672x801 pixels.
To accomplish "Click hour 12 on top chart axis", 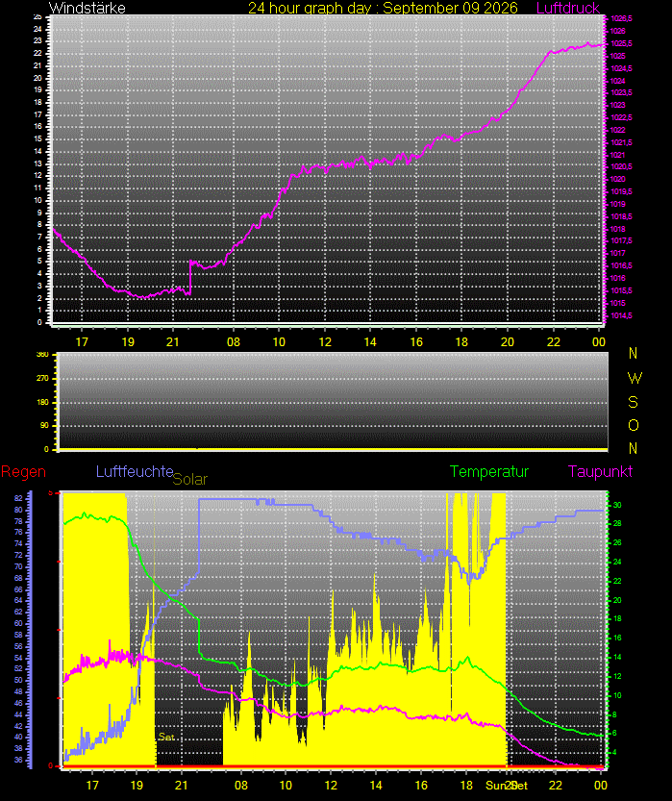I will 325,341.
